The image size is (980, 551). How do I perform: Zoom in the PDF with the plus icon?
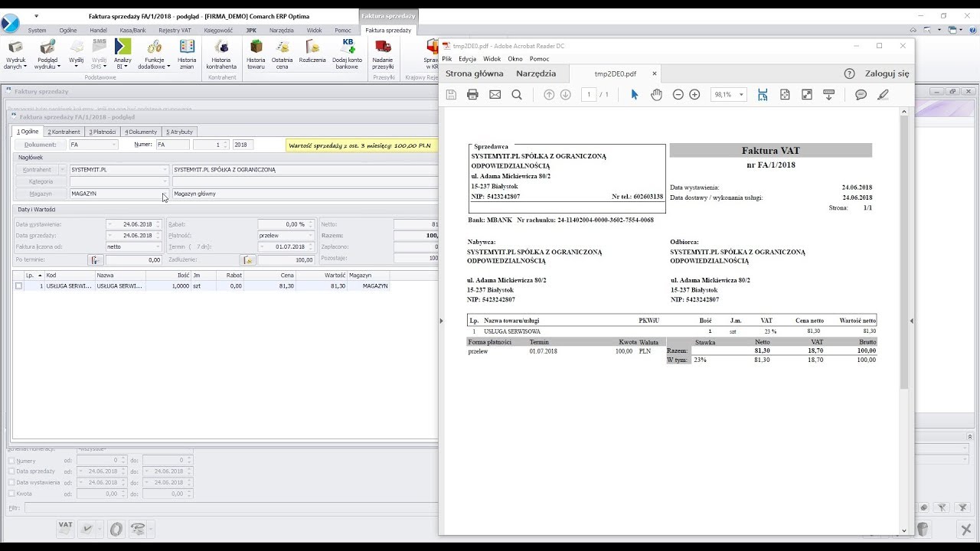tap(694, 94)
